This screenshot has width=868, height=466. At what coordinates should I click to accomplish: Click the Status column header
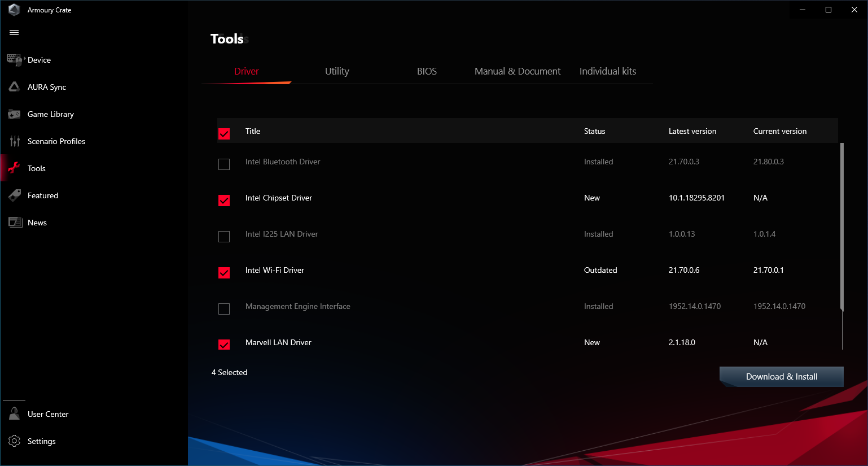(594, 131)
